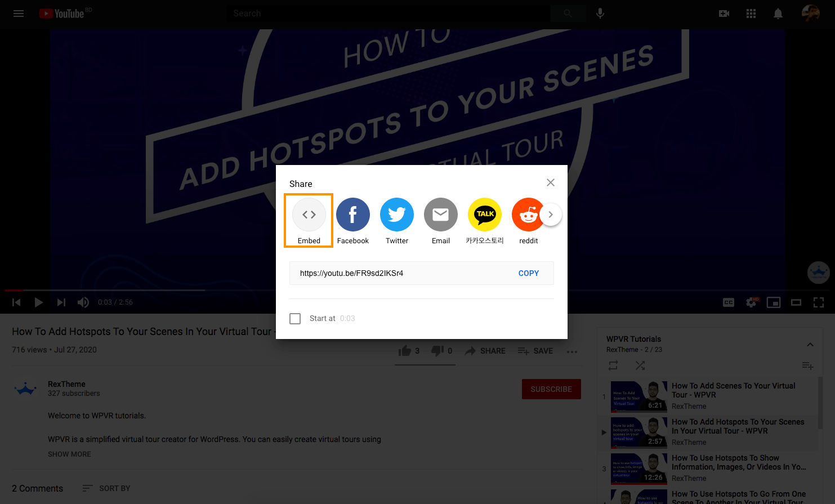
Task: Search with voice microphone icon
Action: (x=600, y=14)
